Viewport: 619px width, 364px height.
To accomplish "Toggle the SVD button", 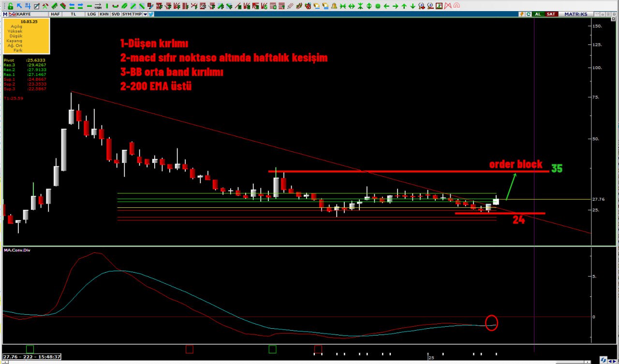I will point(115,14).
